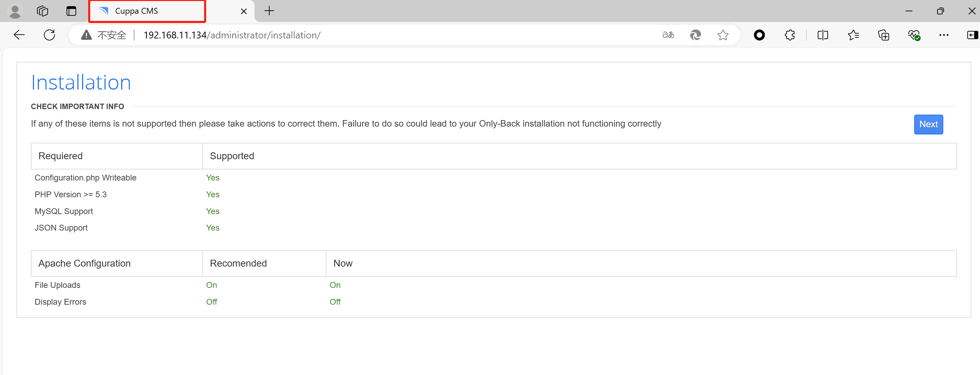This screenshot has width=980, height=375.
Task: Open Browser essentials heart icon
Action: 914,35
